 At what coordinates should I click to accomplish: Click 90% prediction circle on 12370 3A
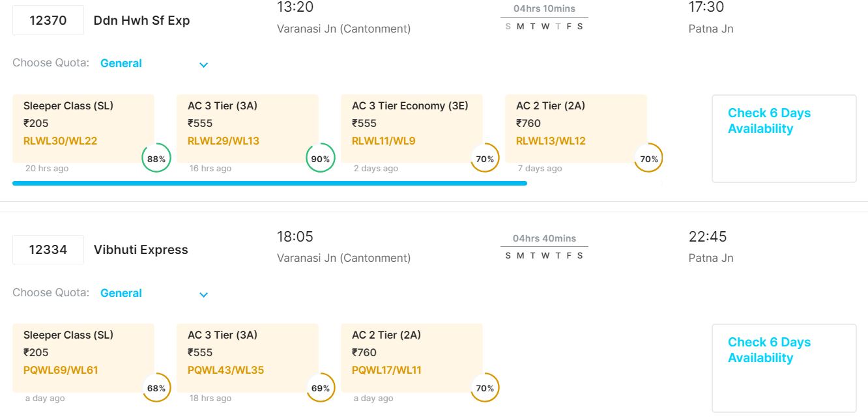[x=321, y=159]
